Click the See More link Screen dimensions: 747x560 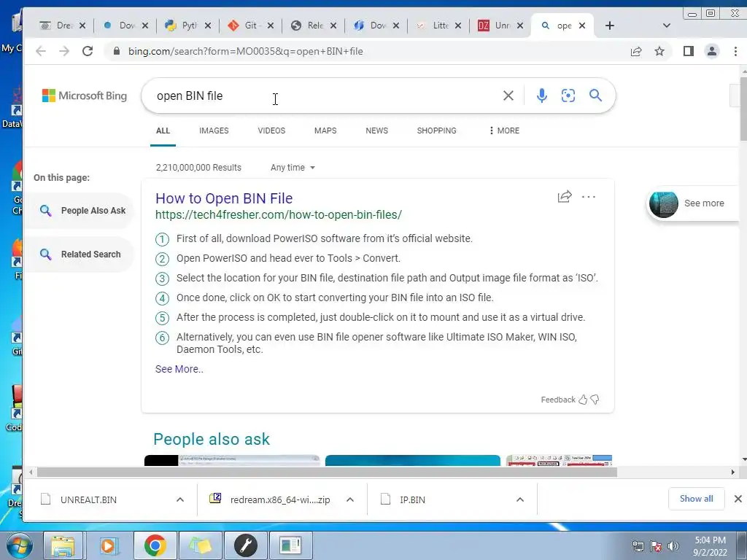(179, 369)
